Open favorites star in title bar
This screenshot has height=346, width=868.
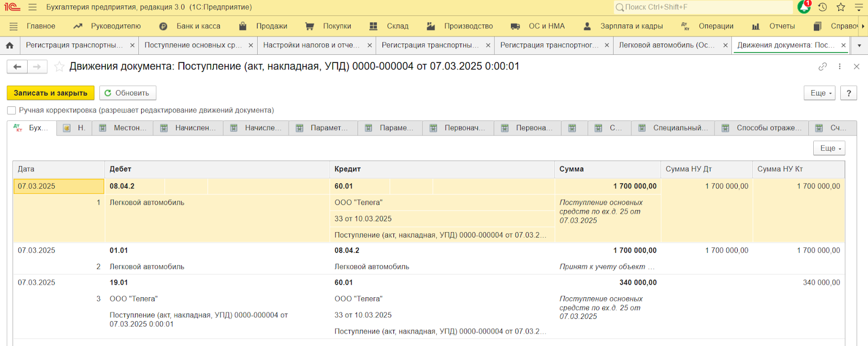point(841,7)
